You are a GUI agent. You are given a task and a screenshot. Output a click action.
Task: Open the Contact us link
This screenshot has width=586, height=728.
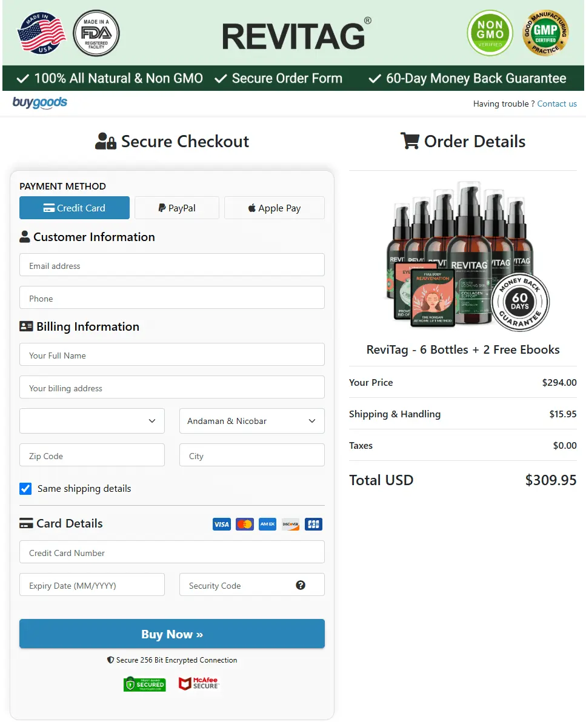click(x=557, y=104)
